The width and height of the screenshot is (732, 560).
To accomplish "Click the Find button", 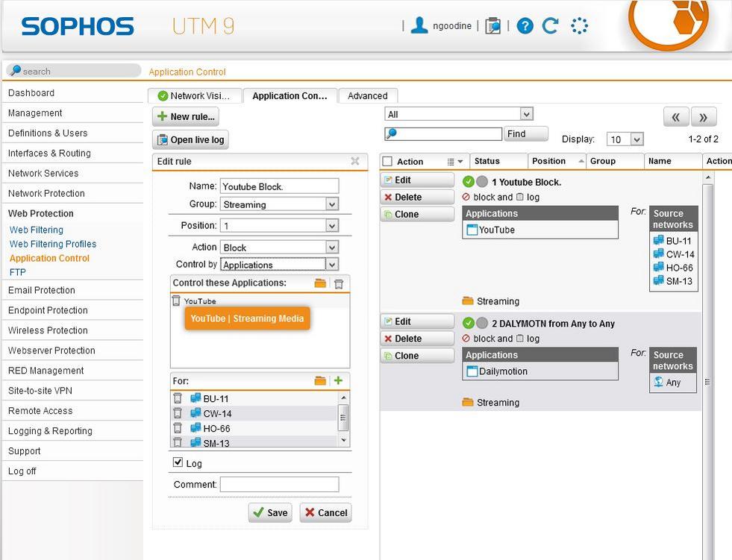I will pyautogui.click(x=526, y=134).
